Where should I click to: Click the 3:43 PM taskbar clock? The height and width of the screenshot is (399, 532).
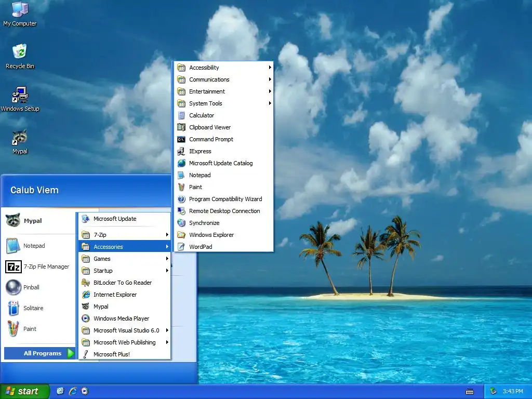click(513, 391)
